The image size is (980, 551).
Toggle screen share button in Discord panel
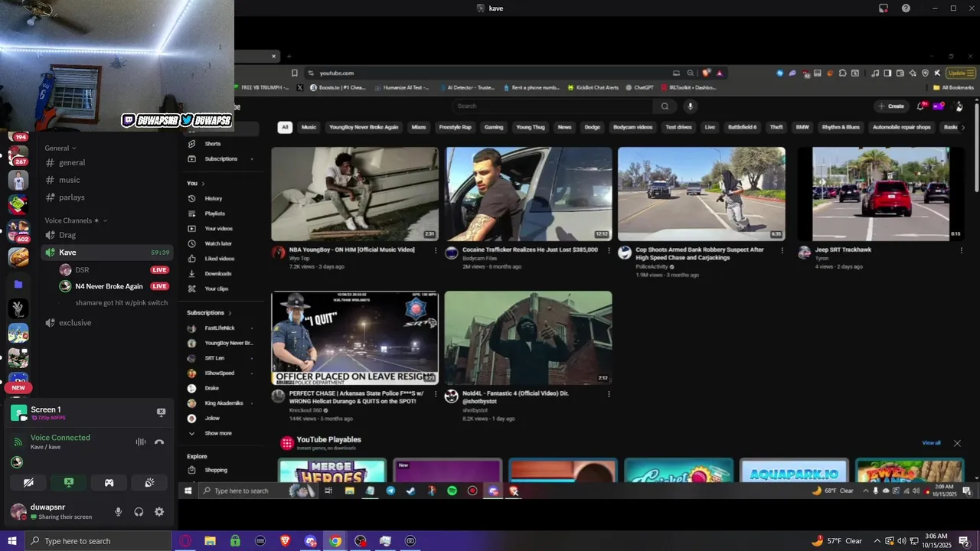(x=69, y=483)
